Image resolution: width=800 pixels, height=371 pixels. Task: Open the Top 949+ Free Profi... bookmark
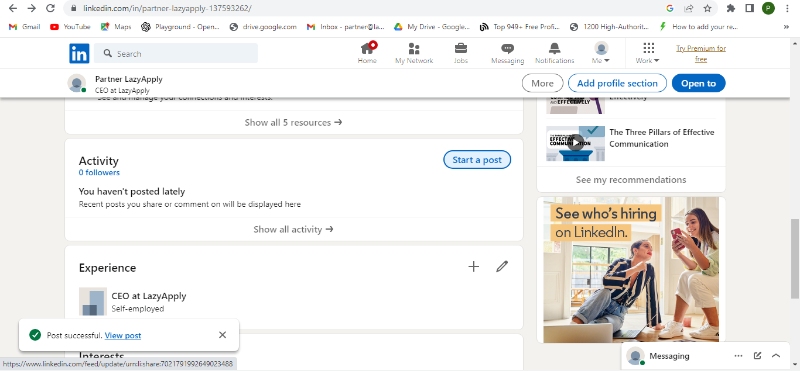point(520,27)
